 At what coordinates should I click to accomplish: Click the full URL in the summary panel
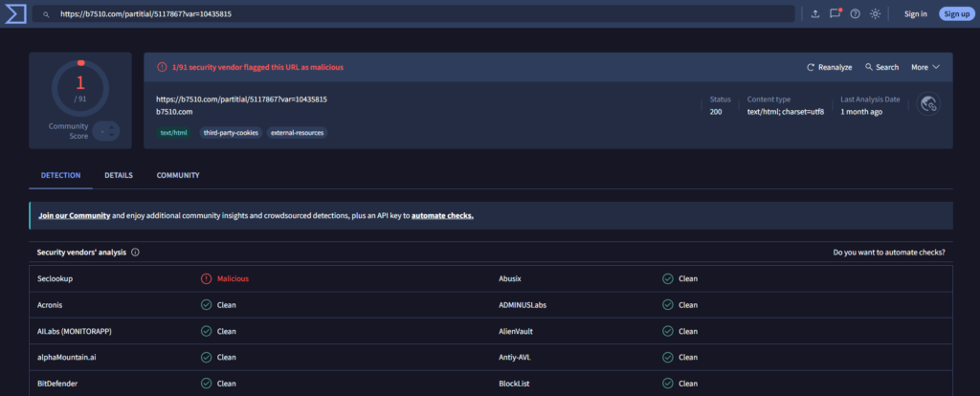[x=242, y=99]
